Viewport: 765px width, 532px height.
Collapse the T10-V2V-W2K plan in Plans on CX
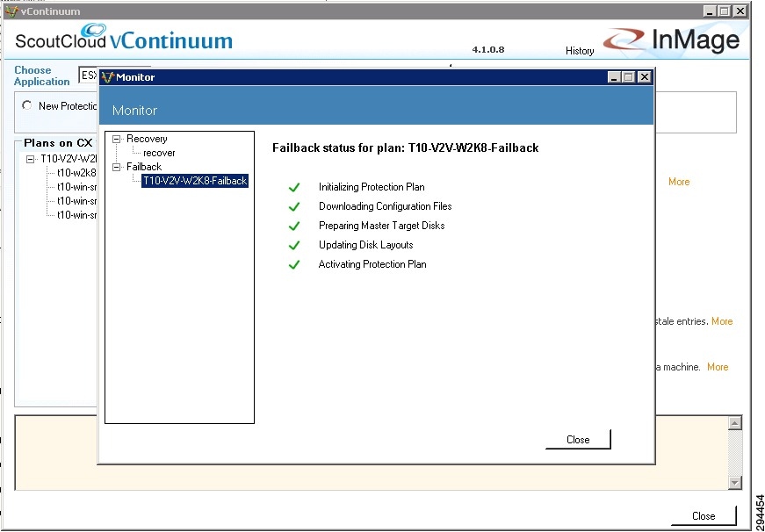(30, 159)
